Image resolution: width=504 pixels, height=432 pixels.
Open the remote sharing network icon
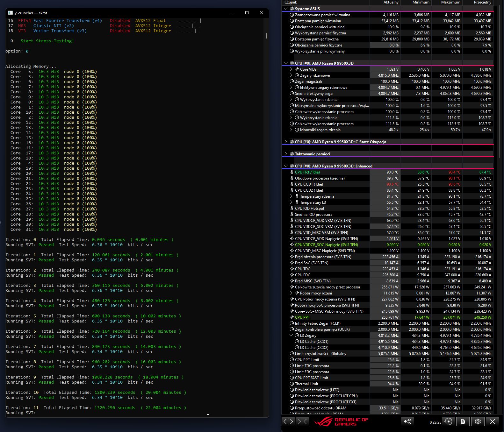[x=407, y=421]
